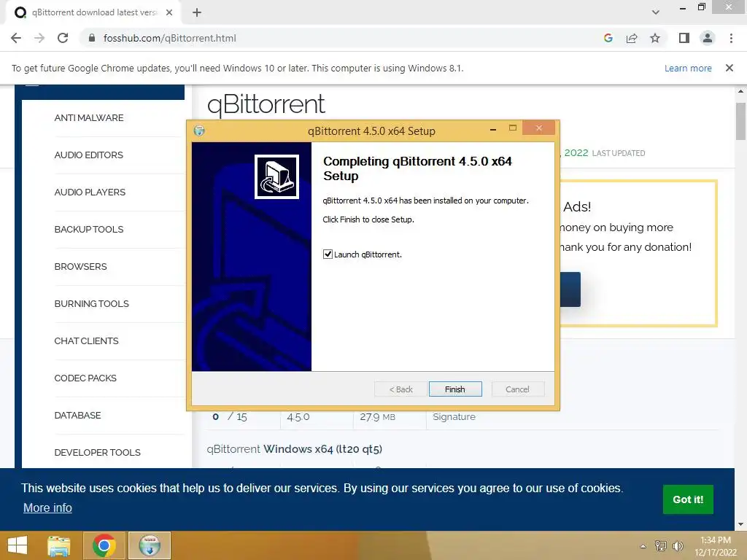This screenshot has height=560, width=747.
Task: Click the 27.9 MB size cell
Action: coord(377,416)
